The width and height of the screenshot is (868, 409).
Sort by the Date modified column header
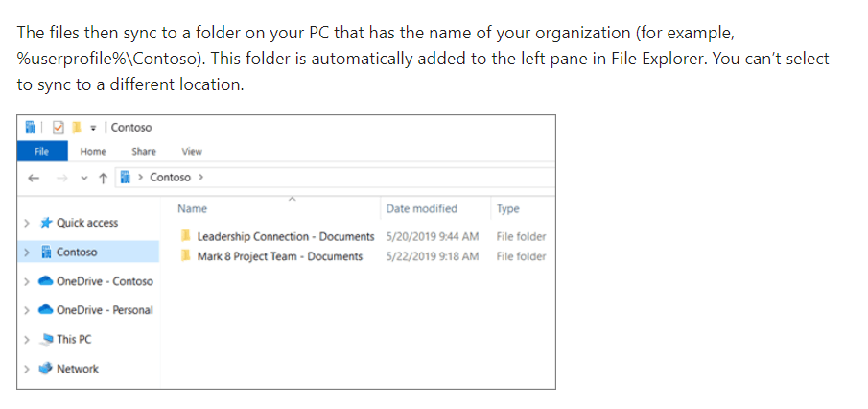click(x=422, y=209)
